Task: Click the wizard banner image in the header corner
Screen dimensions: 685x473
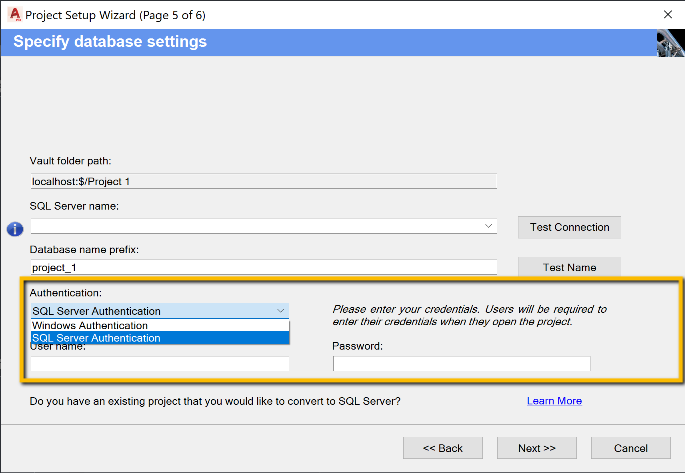Action: coord(670,43)
